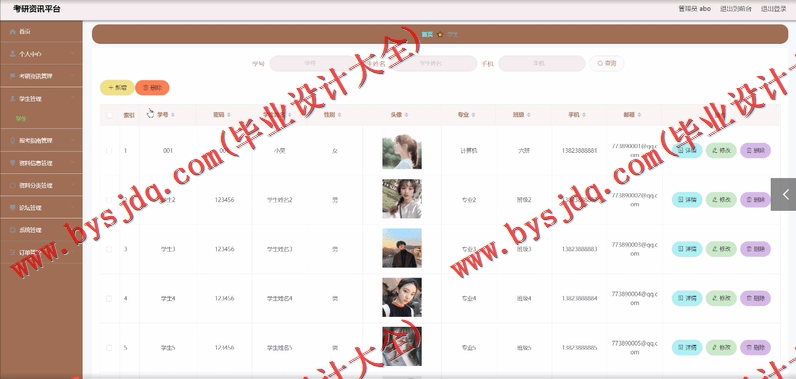Sort table by 班级 column arrows
Viewport: 796px width, 379px height.
529,115
